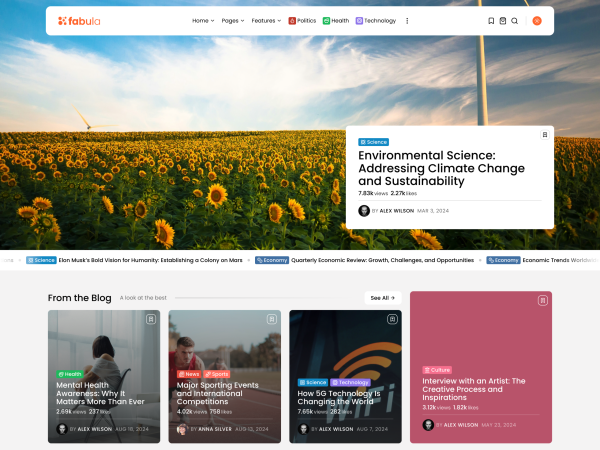
Task: Click Alex Wilson avatar on Mental Health card
Action: coord(62,429)
